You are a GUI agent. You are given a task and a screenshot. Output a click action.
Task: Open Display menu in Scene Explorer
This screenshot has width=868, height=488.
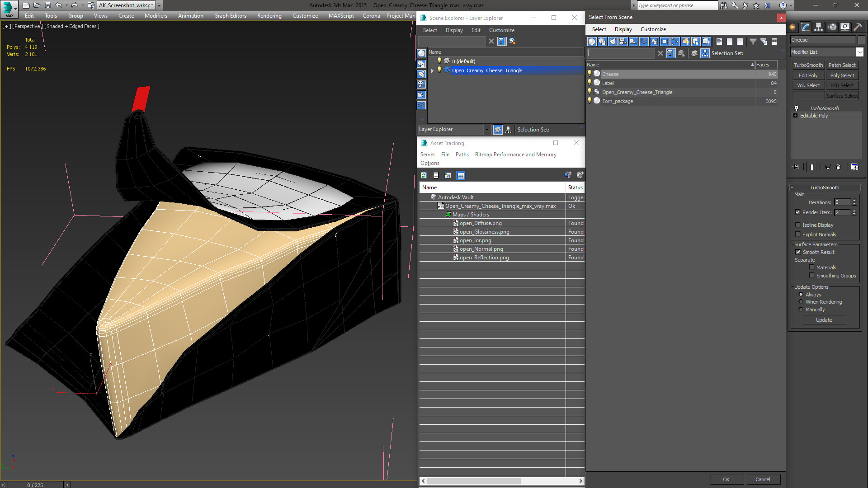pyautogui.click(x=454, y=30)
